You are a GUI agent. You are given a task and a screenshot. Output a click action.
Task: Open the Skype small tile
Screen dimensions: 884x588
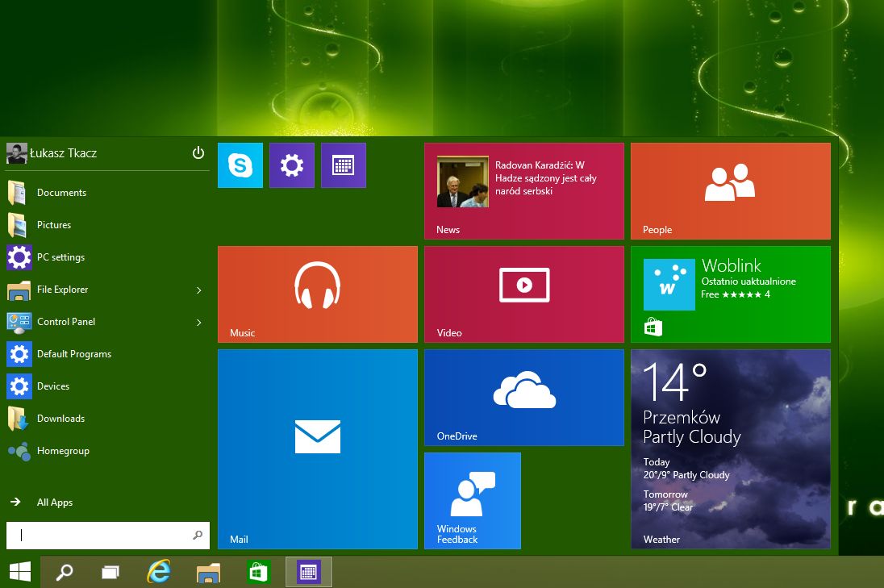click(x=240, y=165)
